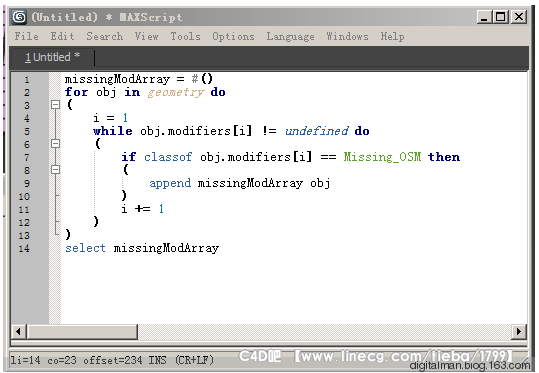Collapse the for-loop fold marker on line 3
This screenshot has height=373, width=539.
pos(55,105)
